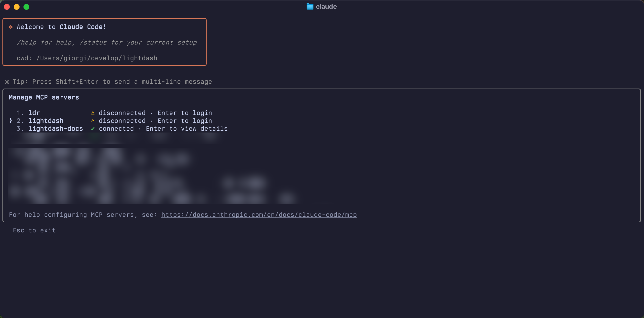Open the MCP documentation link
Image resolution: width=644 pixels, height=318 pixels.
(x=259, y=215)
